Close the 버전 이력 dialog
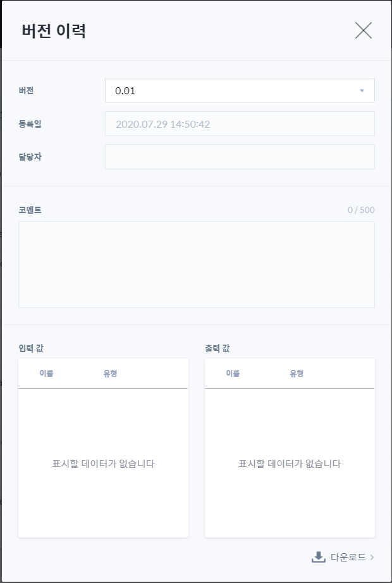 coord(364,30)
